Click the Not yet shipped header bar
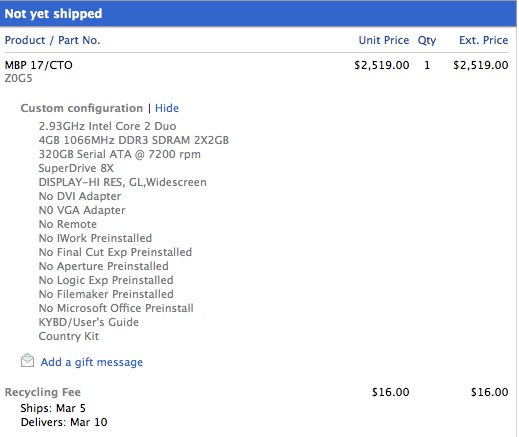The image size is (519, 437). 258,14
